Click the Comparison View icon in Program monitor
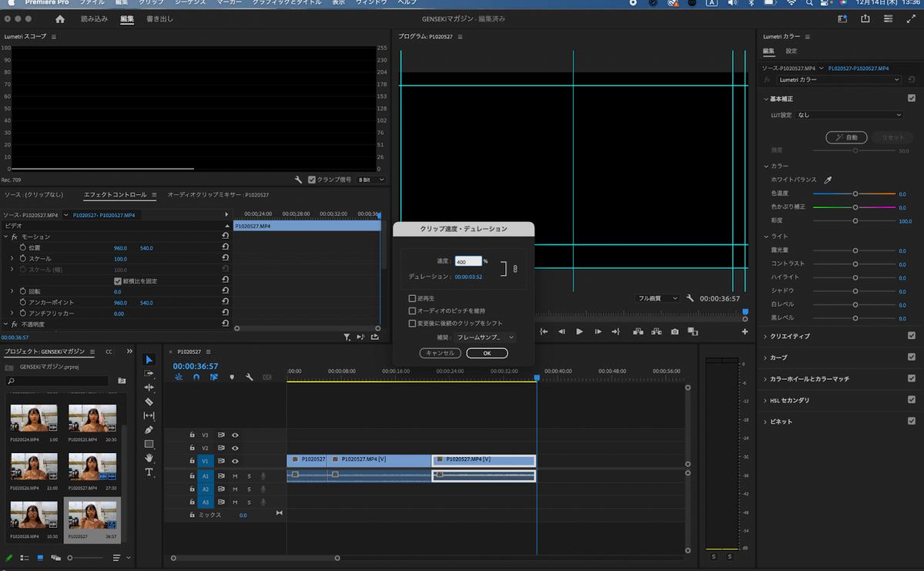The width and height of the screenshot is (924, 571). pyautogui.click(x=692, y=331)
